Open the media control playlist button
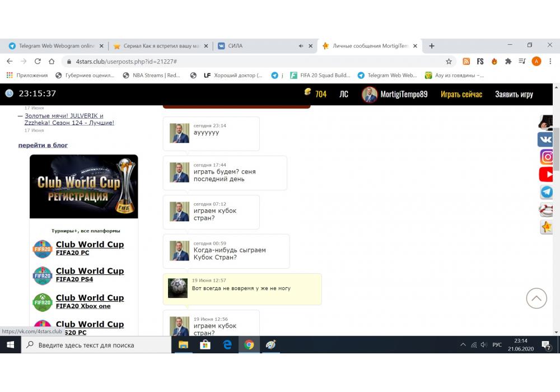Screen dimensions: 560x392 pos(522,62)
